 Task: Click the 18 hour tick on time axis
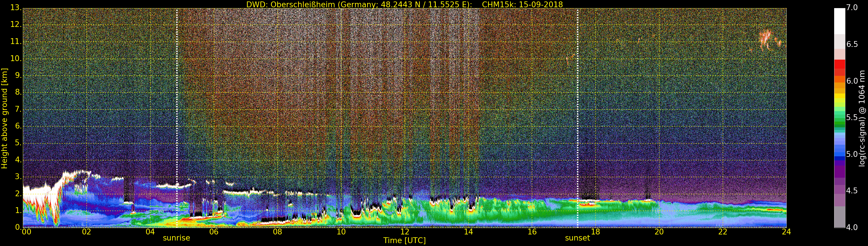(595, 232)
